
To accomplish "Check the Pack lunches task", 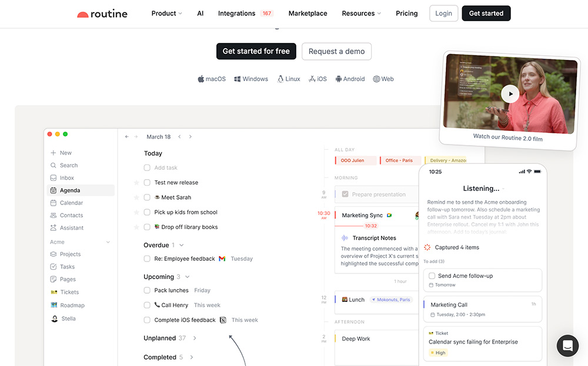I will click(147, 290).
